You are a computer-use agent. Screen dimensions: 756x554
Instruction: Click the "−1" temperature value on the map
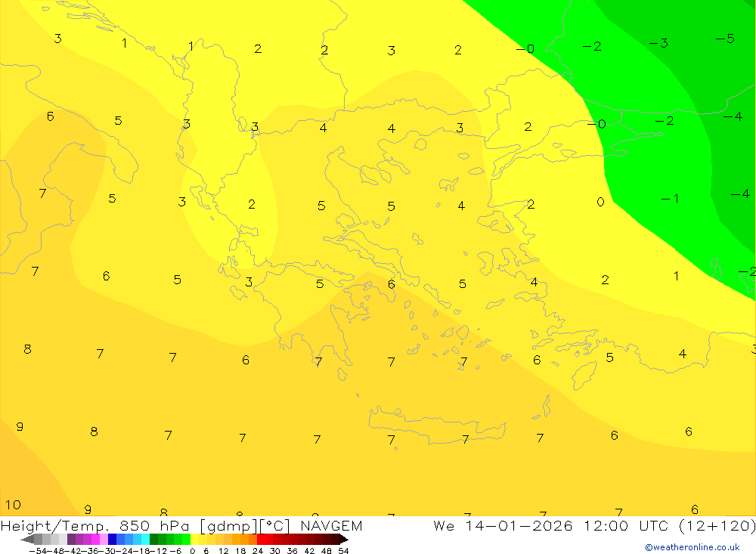670,198
